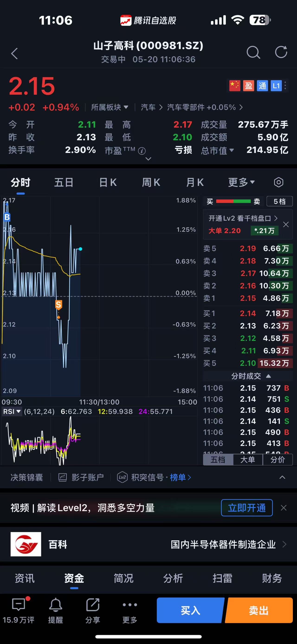Open the 百科 company description row
297x644 pixels.
pyautogui.click(x=148, y=544)
